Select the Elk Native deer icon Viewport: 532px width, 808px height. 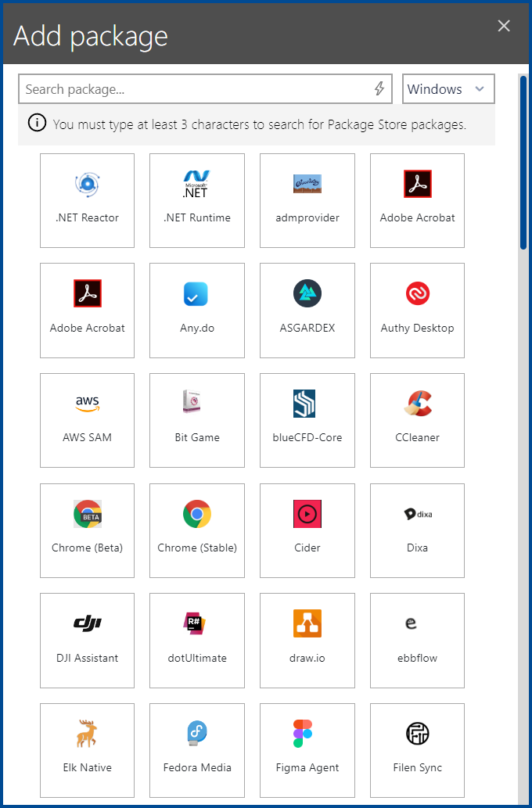point(87,734)
